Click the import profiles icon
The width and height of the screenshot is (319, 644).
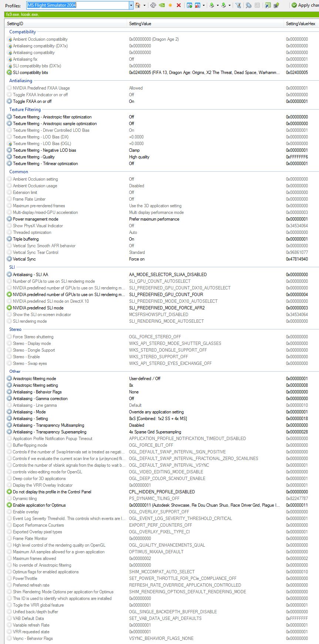(x=224, y=5)
